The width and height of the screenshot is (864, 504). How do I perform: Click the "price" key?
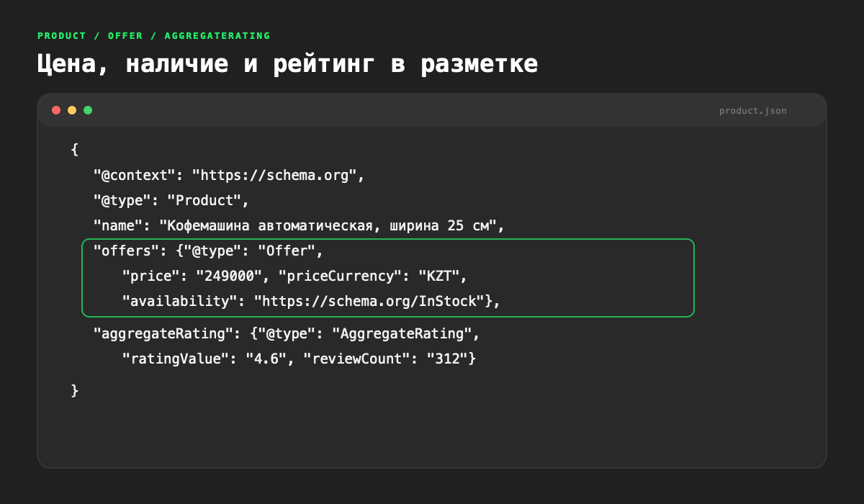[x=152, y=276]
